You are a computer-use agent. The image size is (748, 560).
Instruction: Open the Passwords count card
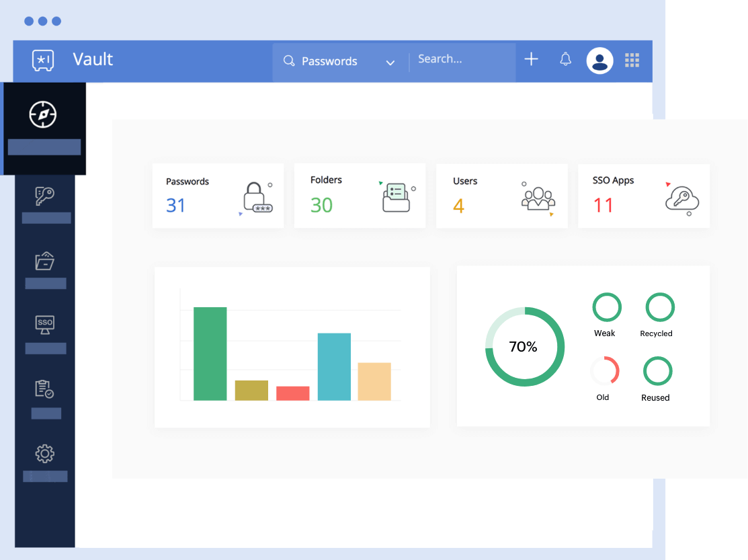[x=218, y=196]
